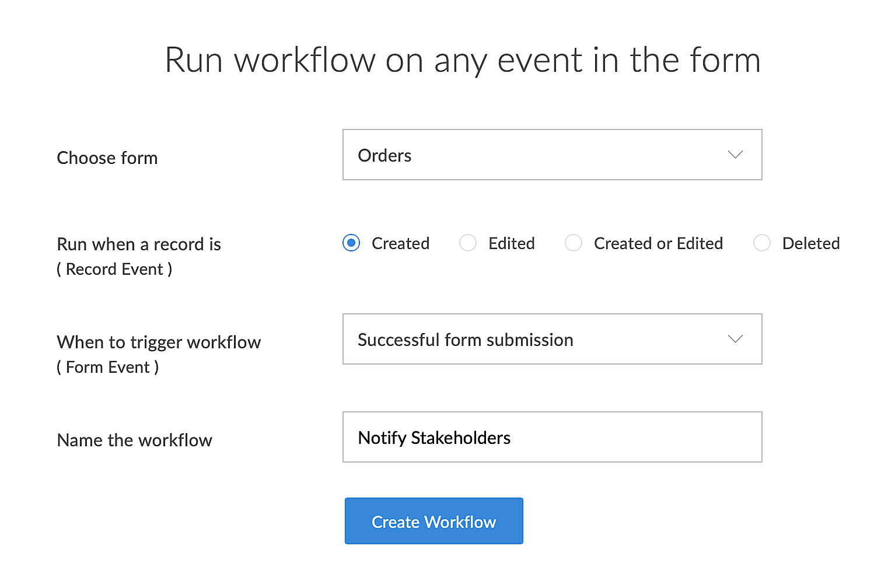This screenshot has height=588, width=888.
Task: Click the 'Deleted' option label text
Action: pos(811,243)
